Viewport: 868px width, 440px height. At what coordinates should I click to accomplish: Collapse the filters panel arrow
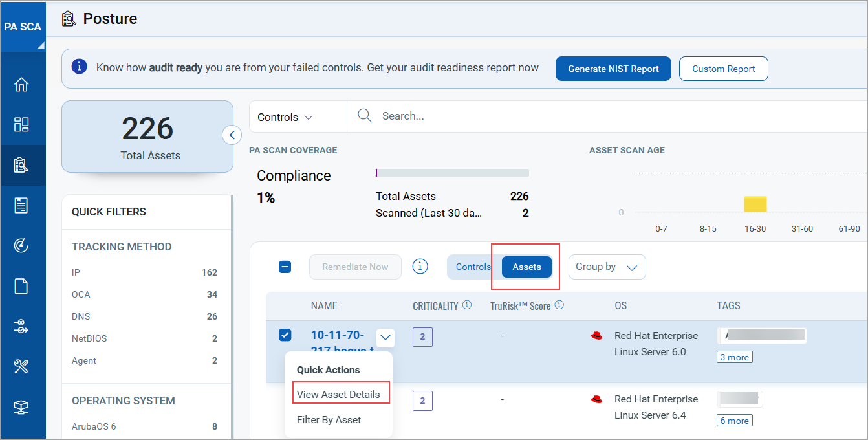(232, 135)
